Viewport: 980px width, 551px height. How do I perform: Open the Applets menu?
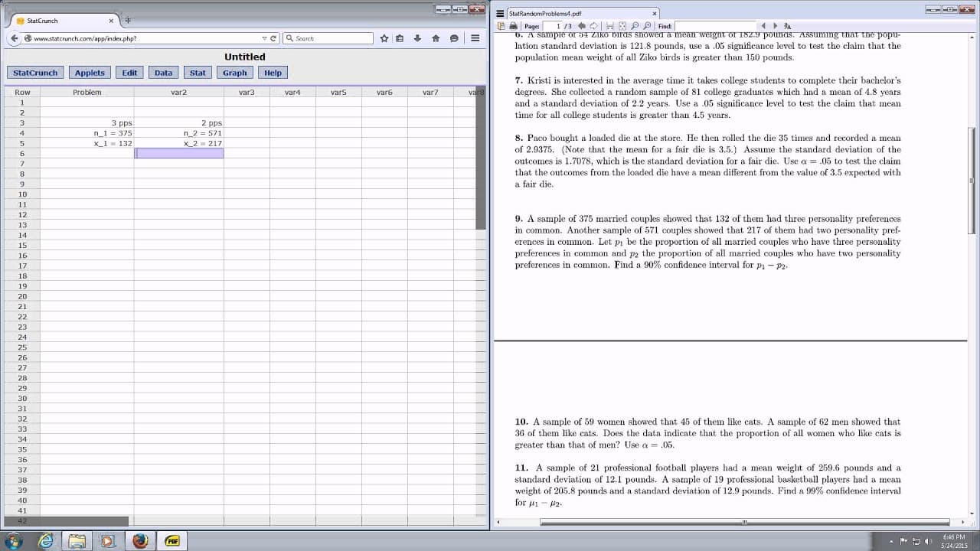(90, 73)
